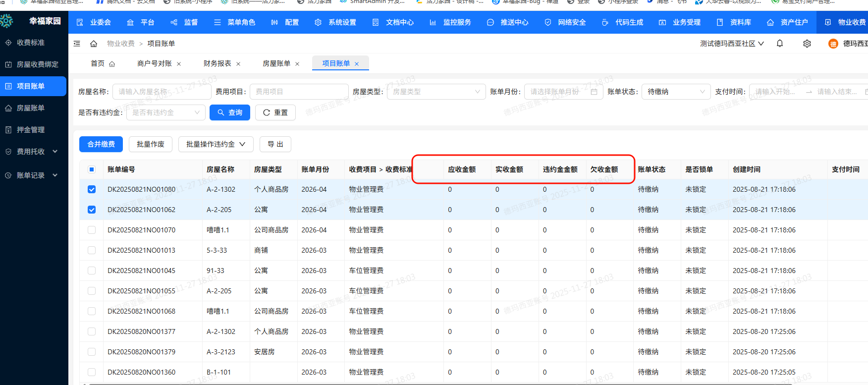This screenshot has height=385, width=868.
Task: Expand the 账单状态 dropdown showing 待缴纳
Action: pyautogui.click(x=676, y=92)
